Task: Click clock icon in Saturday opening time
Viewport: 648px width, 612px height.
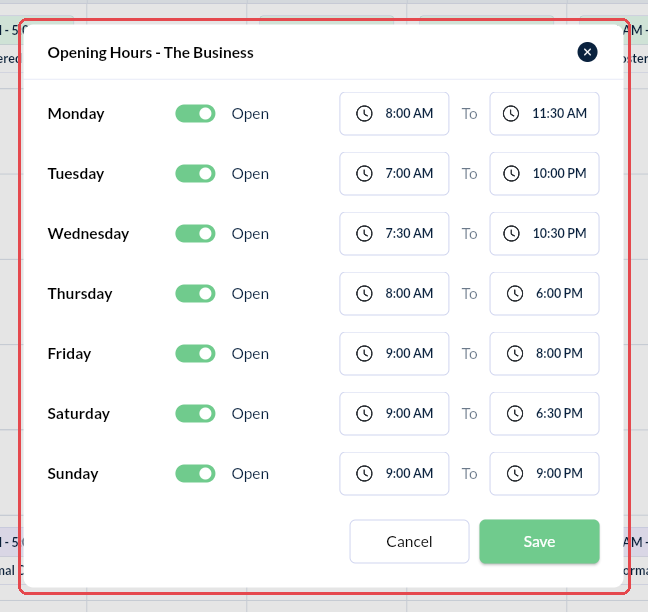Action: click(x=364, y=413)
